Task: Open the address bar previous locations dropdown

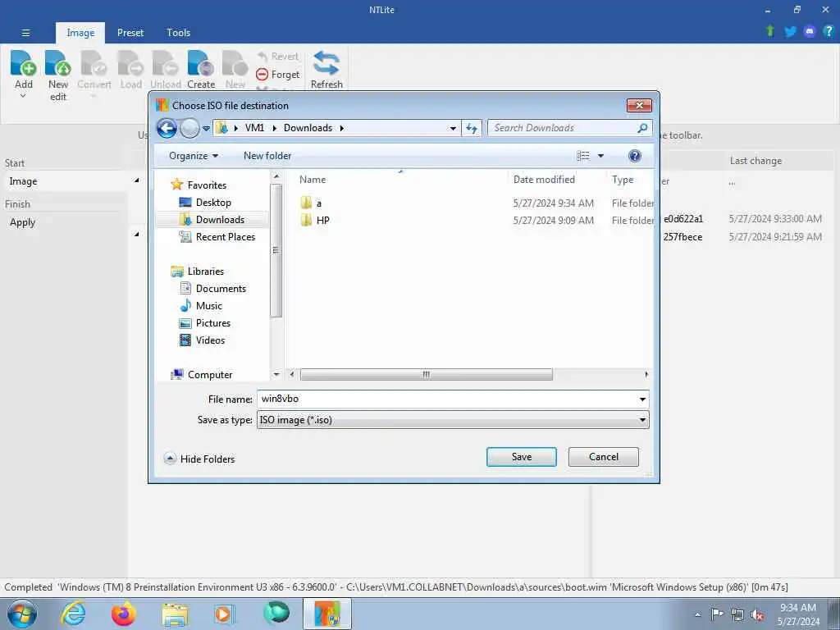Action: [x=453, y=129]
